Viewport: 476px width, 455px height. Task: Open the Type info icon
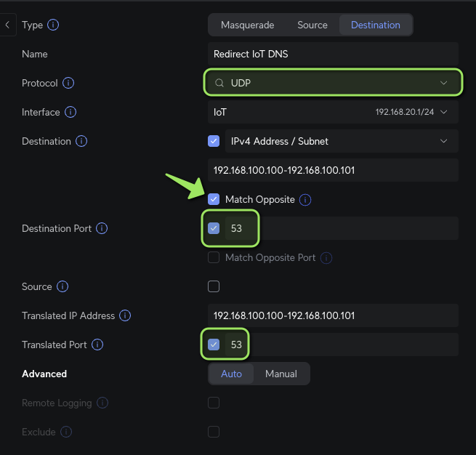pyautogui.click(x=53, y=25)
